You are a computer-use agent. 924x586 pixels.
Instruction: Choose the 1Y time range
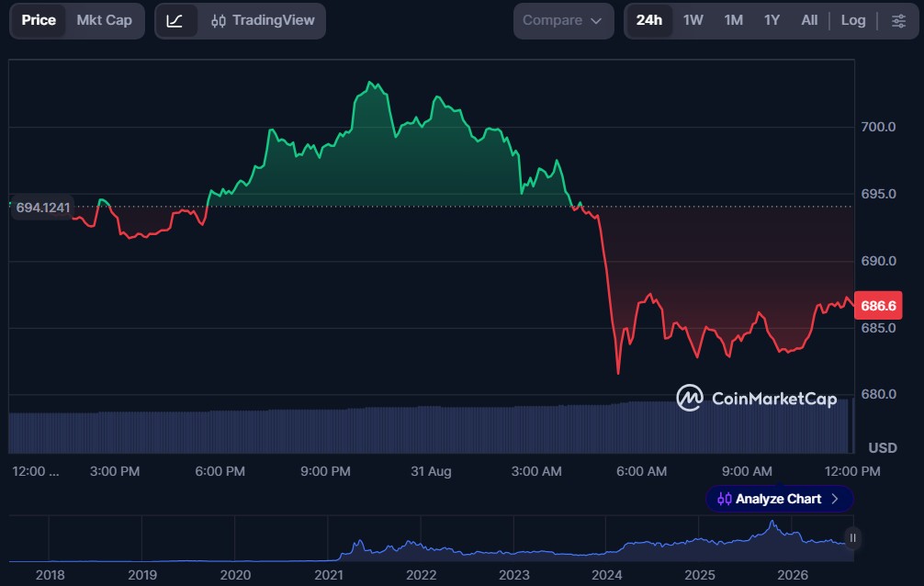point(772,20)
